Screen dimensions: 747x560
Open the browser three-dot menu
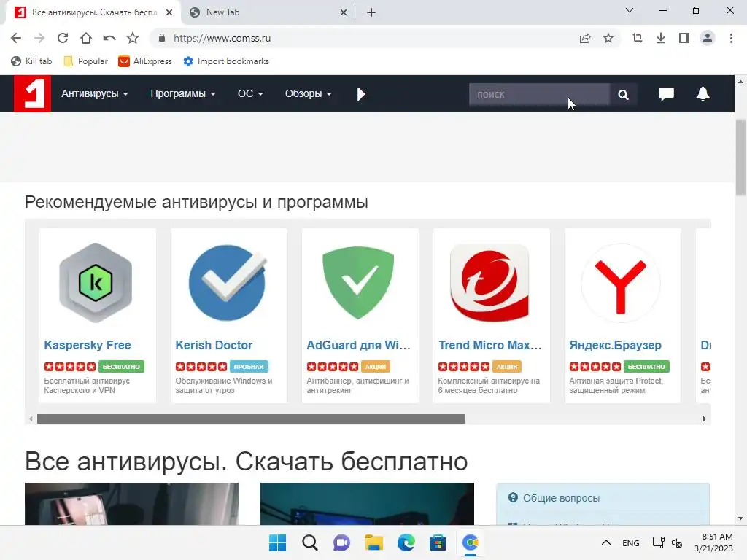pyautogui.click(x=731, y=38)
